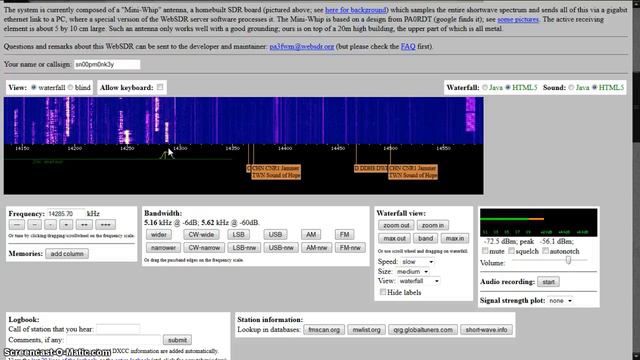Step frequency up with the single '+' button
Screen dimensions: 640x360
click(66, 224)
